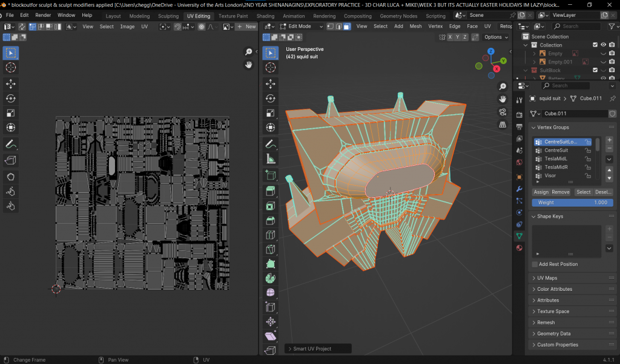Image resolution: width=620 pixels, height=364 pixels.
Task: Select the Spin tool
Action: click(x=271, y=278)
